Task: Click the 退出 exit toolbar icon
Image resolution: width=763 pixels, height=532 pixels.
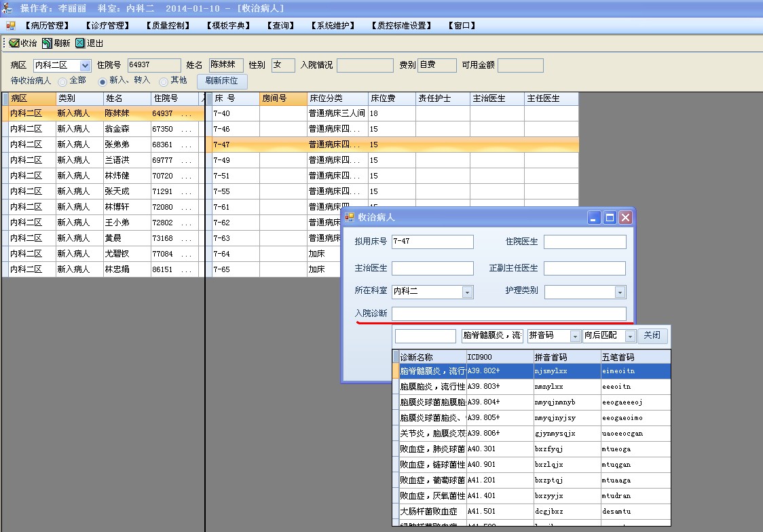Action: tap(80, 43)
